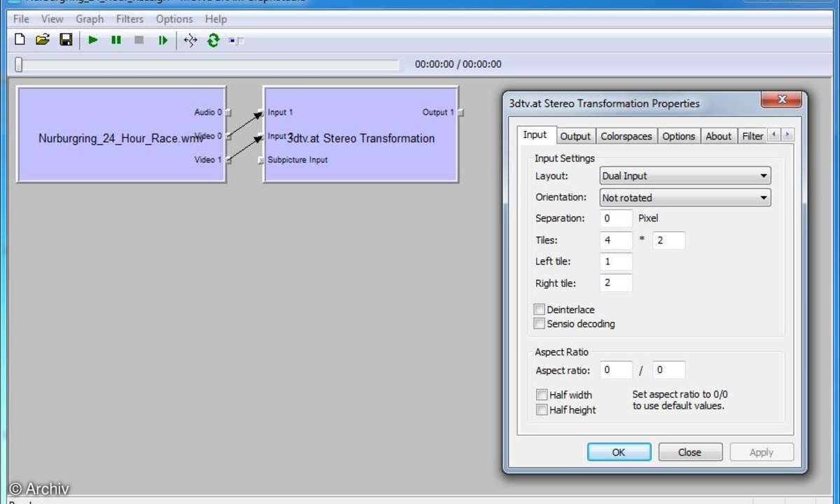
Task: Click the second Tiles field showing 2
Action: 669,240
